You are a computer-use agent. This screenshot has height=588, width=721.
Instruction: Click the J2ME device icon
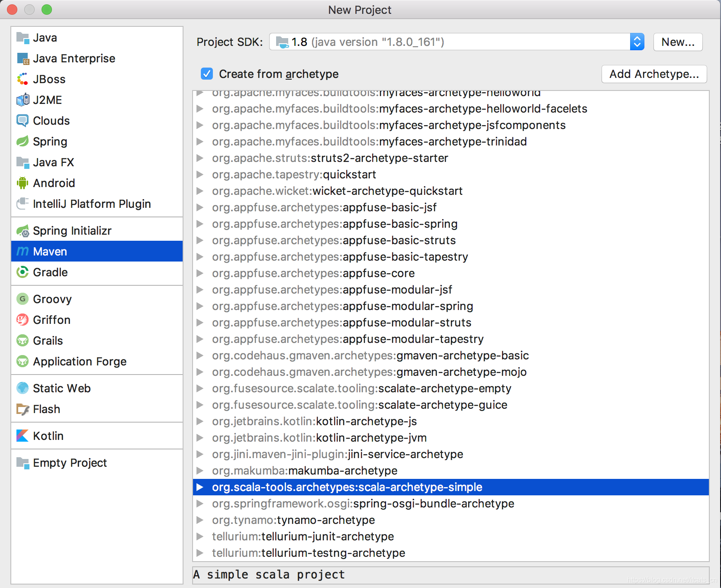(x=23, y=100)
